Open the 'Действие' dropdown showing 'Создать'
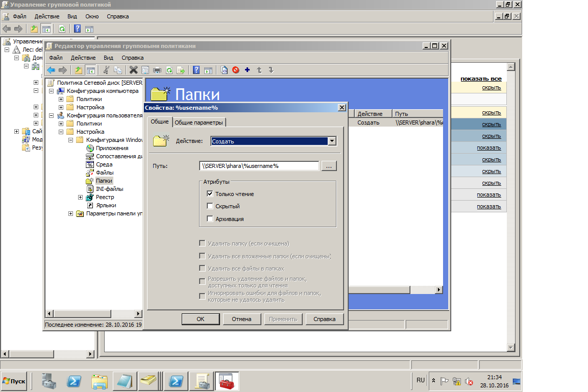588x392 pixels. [x=274, y=141]
